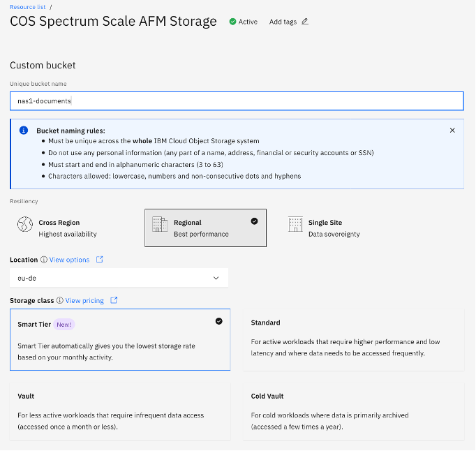Click external link icon beside View pricing
This screenshot has height=451, width=476.
114,300
